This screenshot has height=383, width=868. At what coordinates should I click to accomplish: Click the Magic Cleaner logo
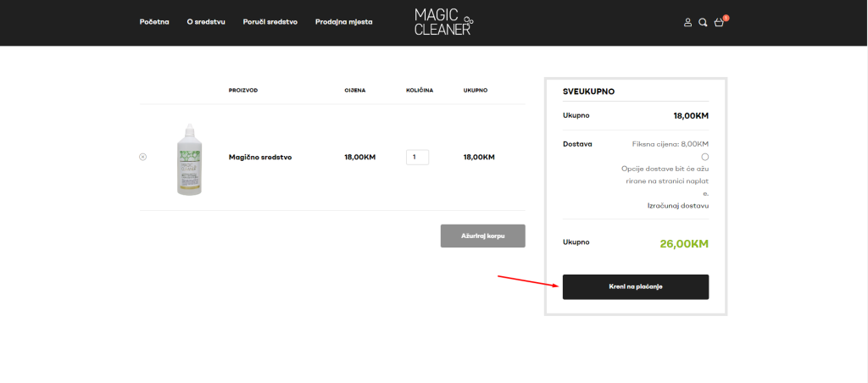(x=443, y=22)
